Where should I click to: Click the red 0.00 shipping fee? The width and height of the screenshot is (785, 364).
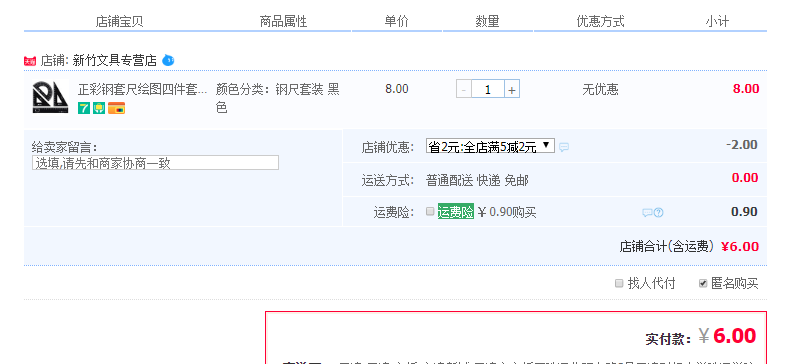pyautogui.click(x=745, y=178)
